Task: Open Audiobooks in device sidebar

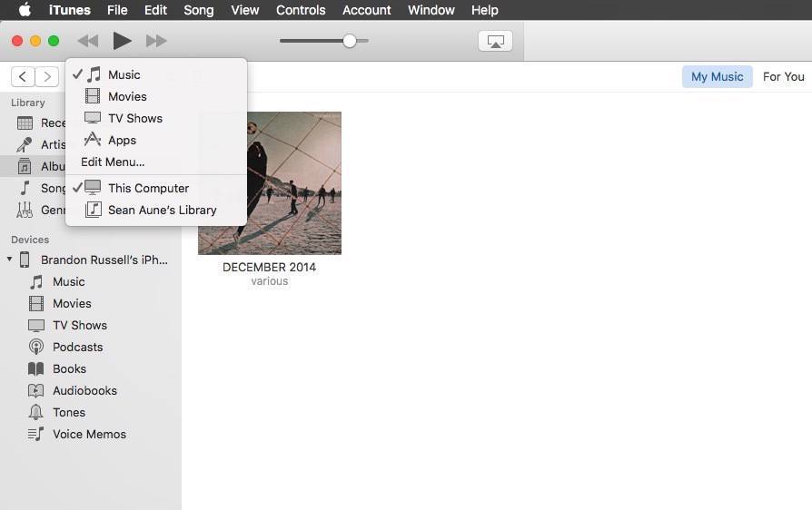Action: click(x=84, y=390)
